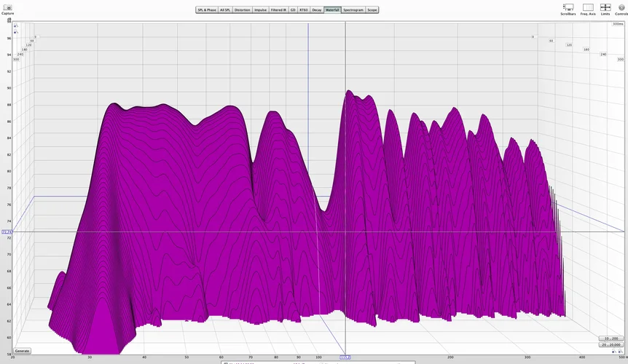
Task: Click the Capture camera icon
Action: [x=7, y=7]
